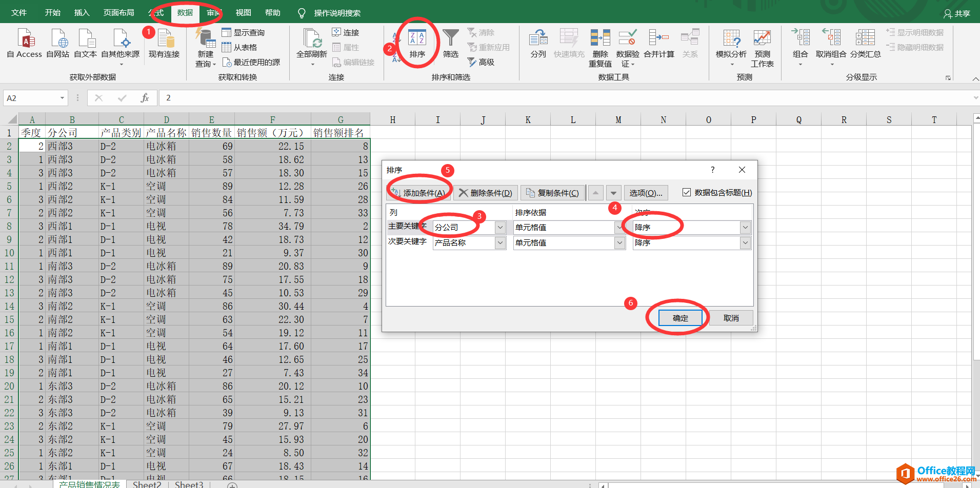Open secondary key sort-on dropdown (单元格值)
The height and width of the screenshot is (488, 980).
619,243
